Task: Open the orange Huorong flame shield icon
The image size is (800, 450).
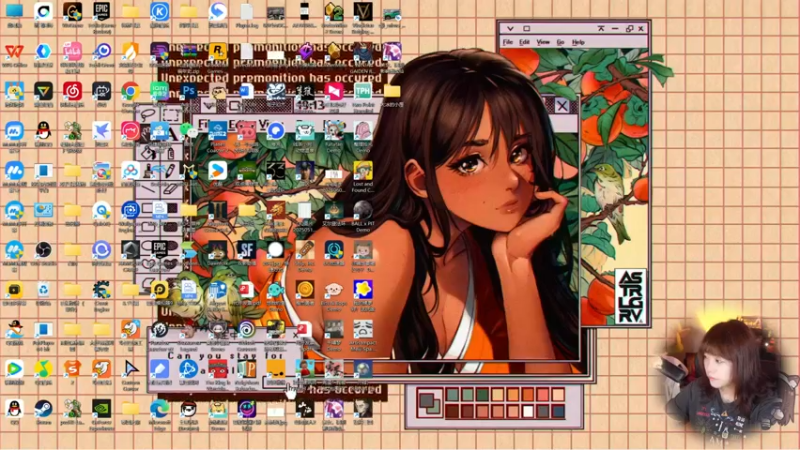Action: point(131,52)
